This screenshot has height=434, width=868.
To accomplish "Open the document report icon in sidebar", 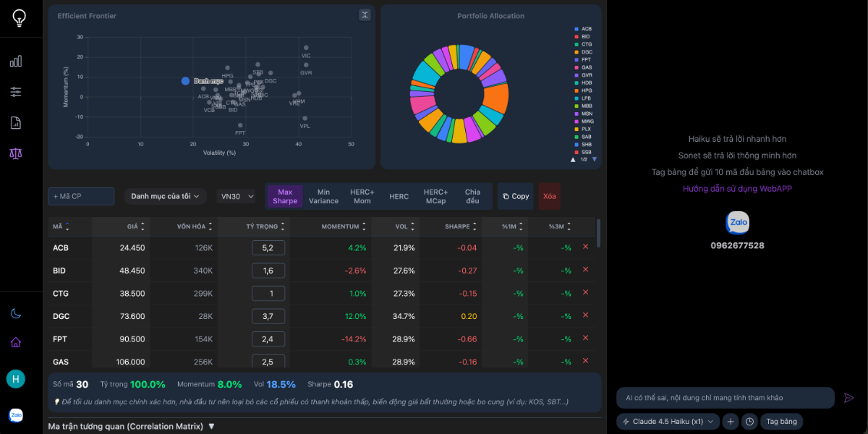I will 15,123.
